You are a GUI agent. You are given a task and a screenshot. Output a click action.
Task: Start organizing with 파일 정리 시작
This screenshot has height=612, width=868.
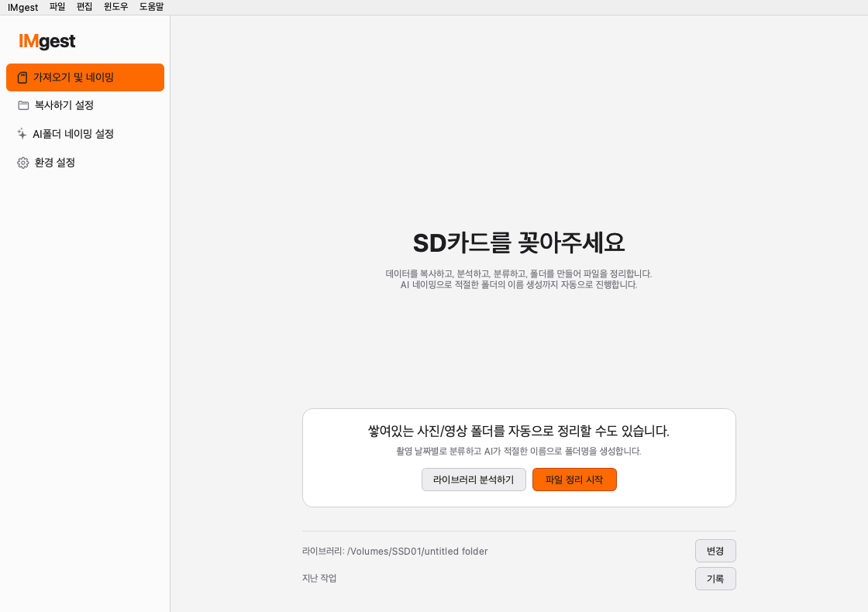pyautogui.click(x=574, y=480)
